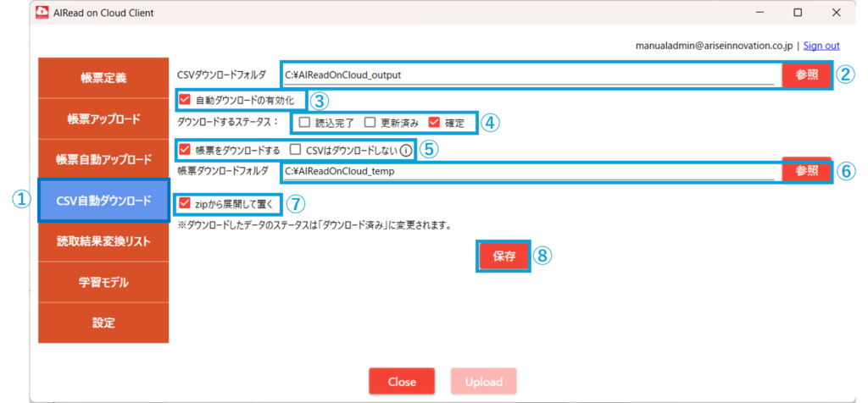
Task: Select the 帳票自動アップロード sidebar item
Action: click(x=103, y=160)
